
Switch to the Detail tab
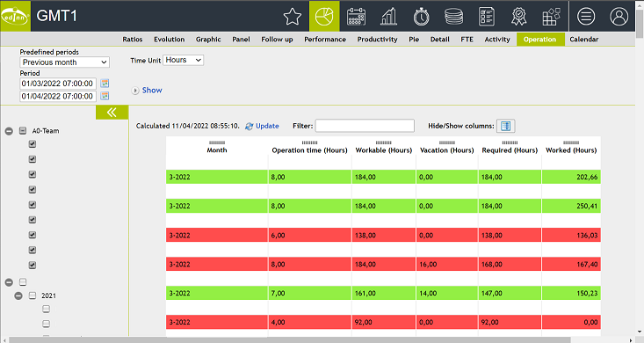[440, 40]
